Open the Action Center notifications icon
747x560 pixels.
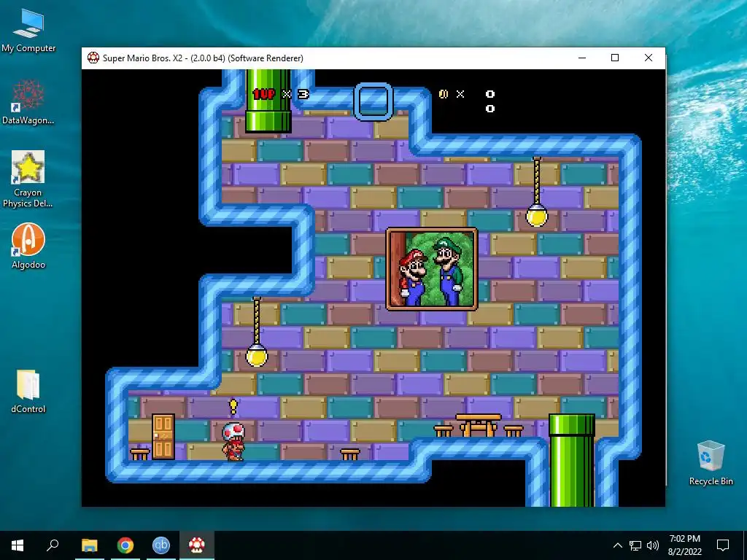point(723,545)
